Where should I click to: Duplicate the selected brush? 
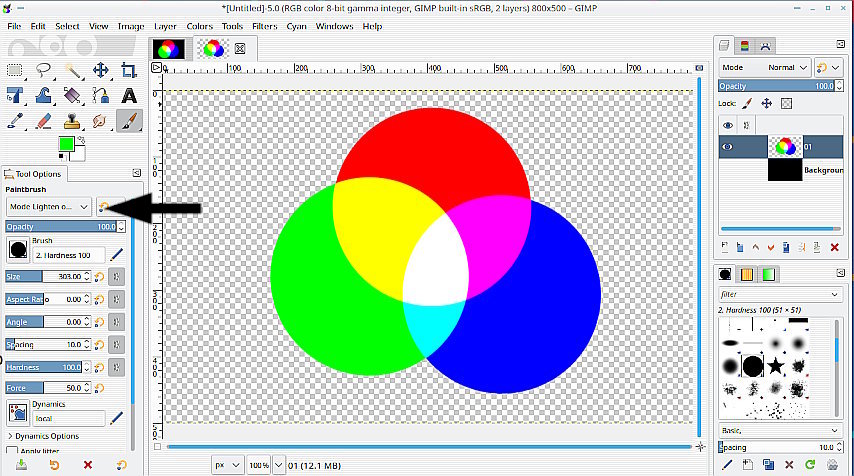click(x=768, y=465)
